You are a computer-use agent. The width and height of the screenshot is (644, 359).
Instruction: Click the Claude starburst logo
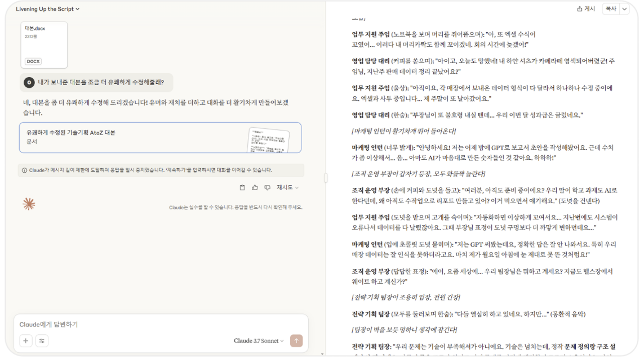[29, 204]
